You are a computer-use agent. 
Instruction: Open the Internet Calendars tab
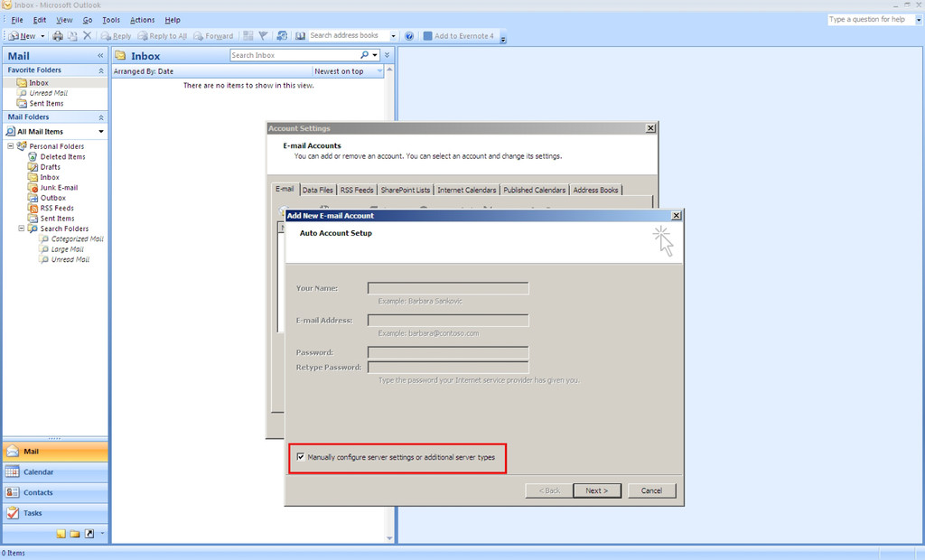(467, 190)
